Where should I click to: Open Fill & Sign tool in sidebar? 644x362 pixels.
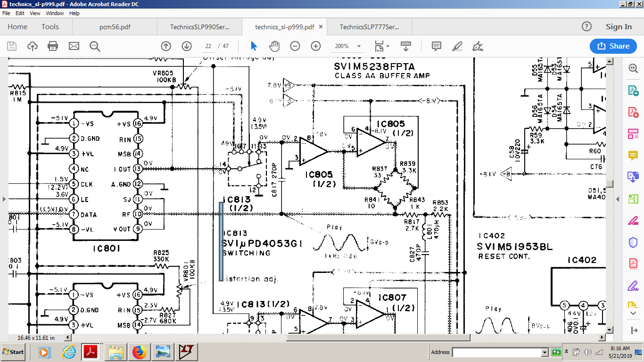[x=633, y=286]
